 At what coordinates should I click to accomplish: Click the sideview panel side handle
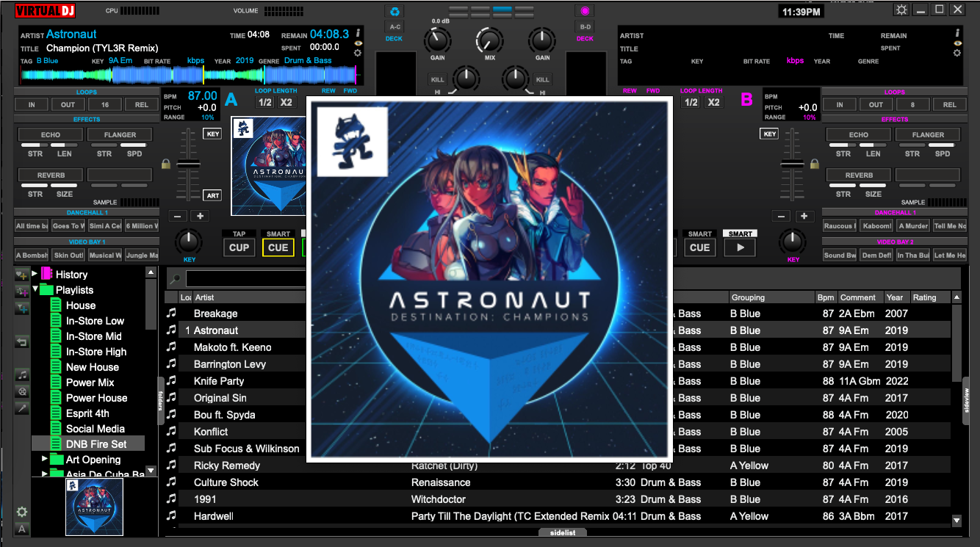click(965, 401)
